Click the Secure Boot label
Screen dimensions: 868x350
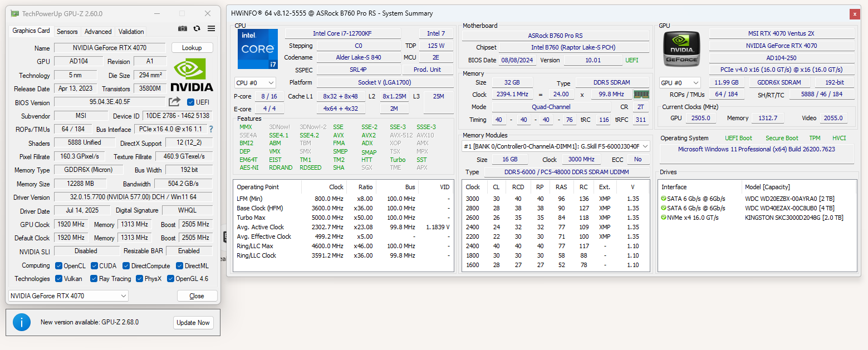point(782,138)
